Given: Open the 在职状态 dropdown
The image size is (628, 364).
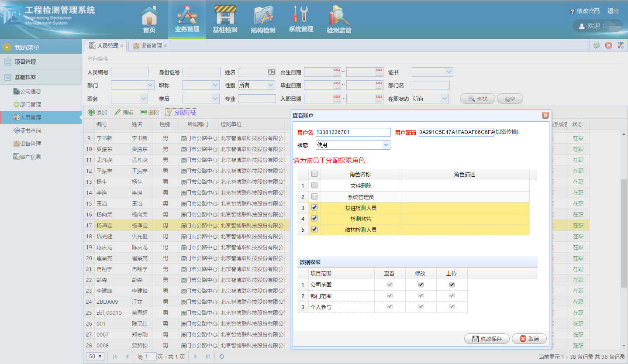Looking at the screenshot, I should 445,99.
